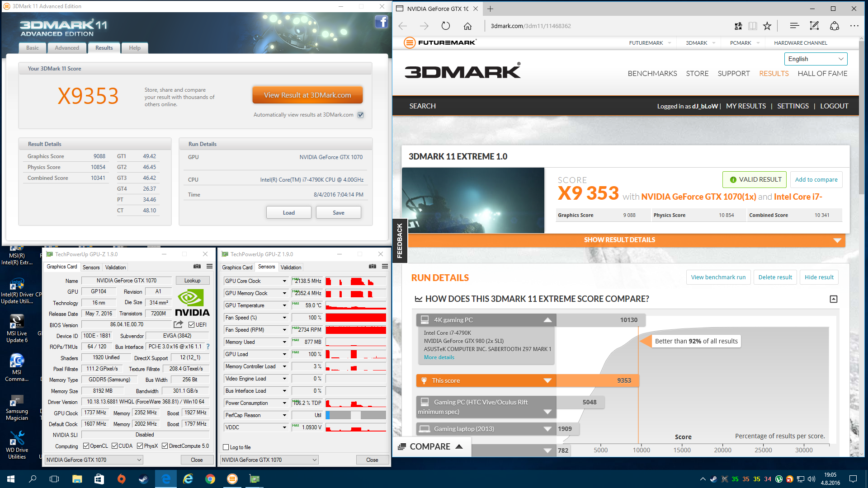
Task: Click the Edge browser back arrow
Action: 403,26
